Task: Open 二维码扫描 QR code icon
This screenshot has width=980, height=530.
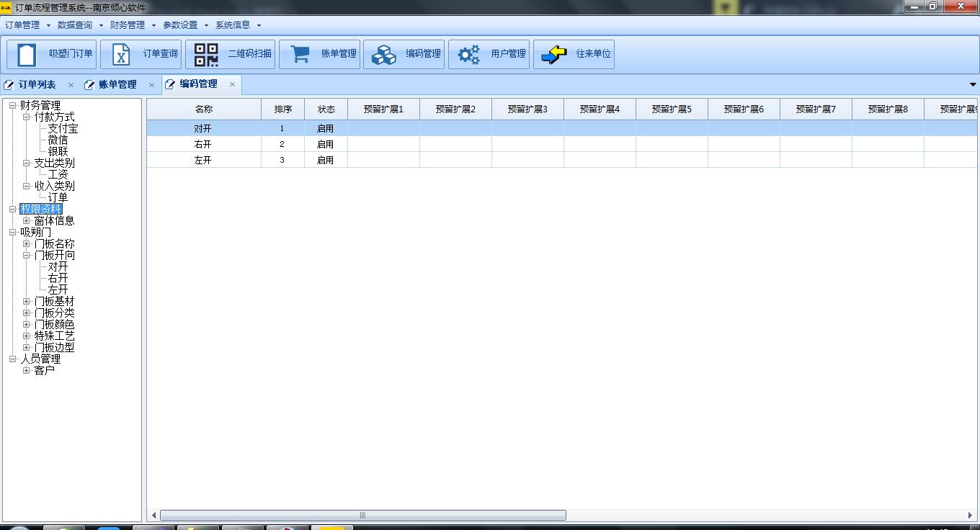Action: pyautogui.click(x=206, y=54)
